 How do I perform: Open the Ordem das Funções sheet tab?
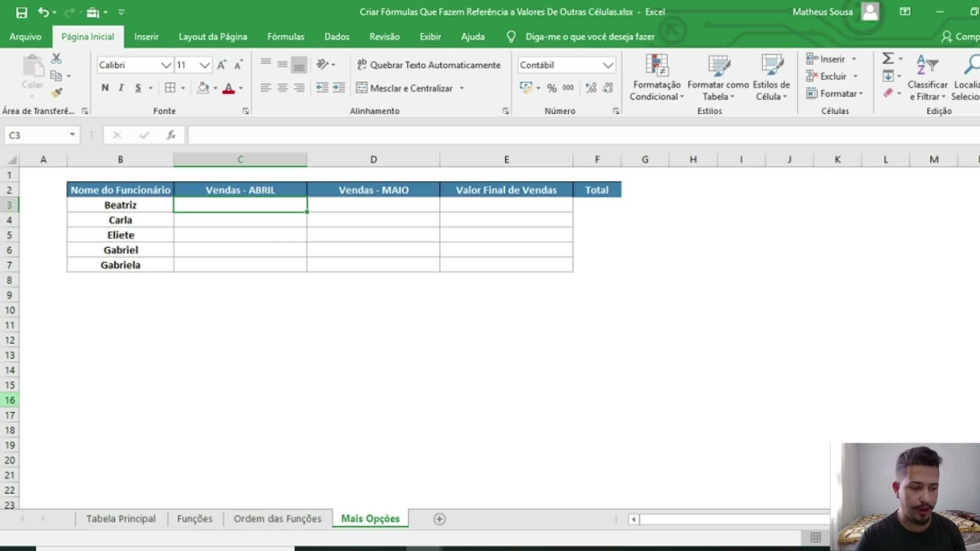[x=277, y=518]
